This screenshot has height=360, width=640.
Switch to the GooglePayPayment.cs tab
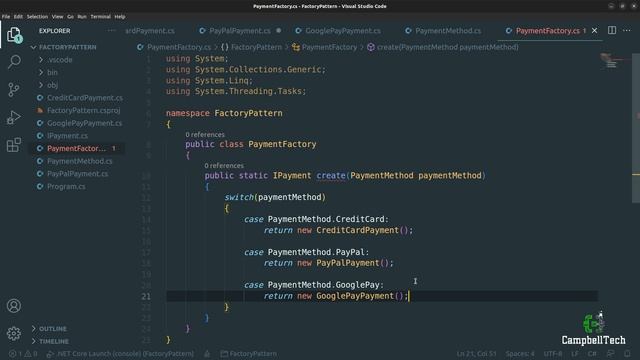[343, 31]
